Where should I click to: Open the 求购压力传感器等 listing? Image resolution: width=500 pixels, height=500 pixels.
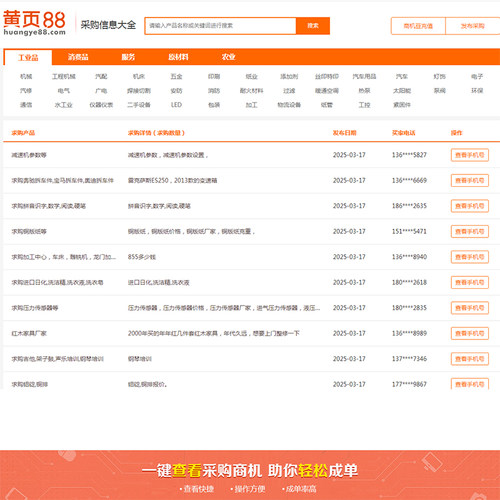(x=35, y=308)
